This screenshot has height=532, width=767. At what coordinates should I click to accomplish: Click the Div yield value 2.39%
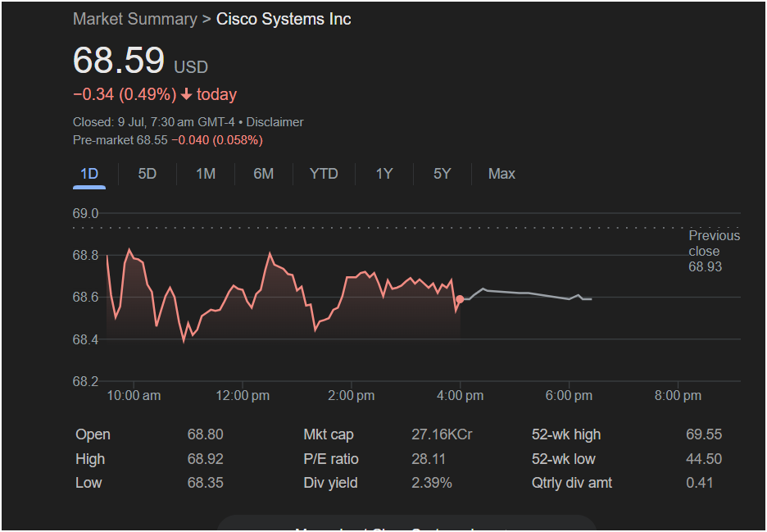(431, 483)
